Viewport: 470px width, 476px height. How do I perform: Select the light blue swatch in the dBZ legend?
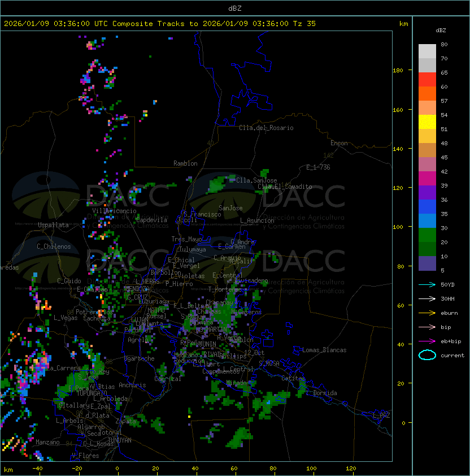427,220
